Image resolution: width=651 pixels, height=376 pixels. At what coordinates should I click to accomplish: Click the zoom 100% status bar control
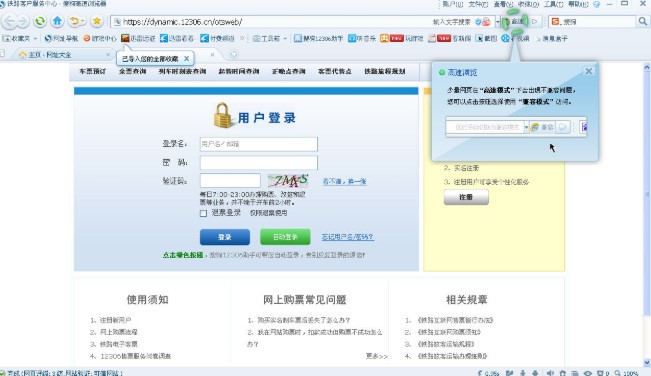pyautogui.click(x=627, y=373)
